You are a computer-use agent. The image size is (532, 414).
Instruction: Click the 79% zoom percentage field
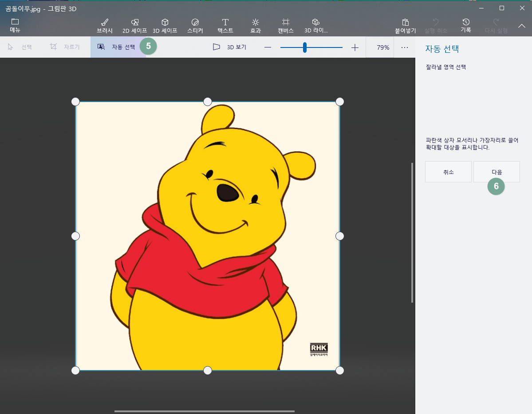383,47
